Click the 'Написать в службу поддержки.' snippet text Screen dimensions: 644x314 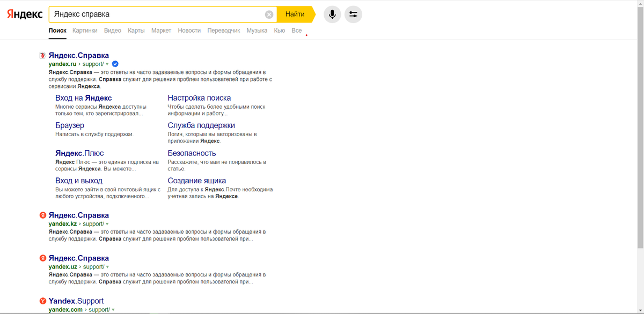click(x=94, y=134)
